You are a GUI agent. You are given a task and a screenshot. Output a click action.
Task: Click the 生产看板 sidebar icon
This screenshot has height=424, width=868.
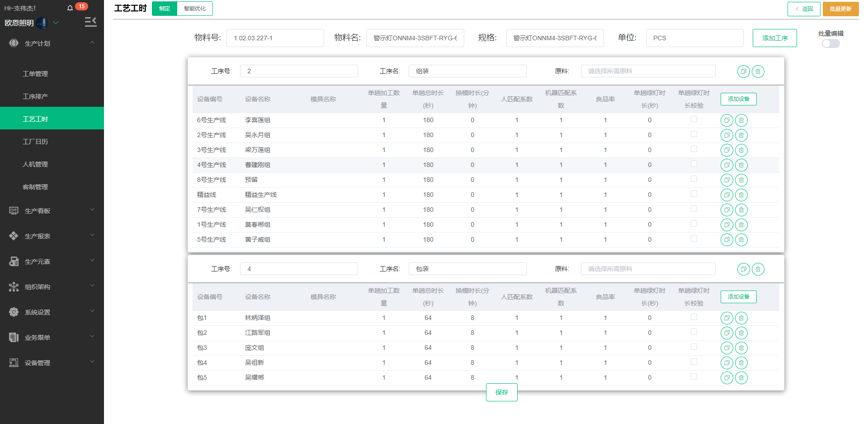[x=14, y=210]
